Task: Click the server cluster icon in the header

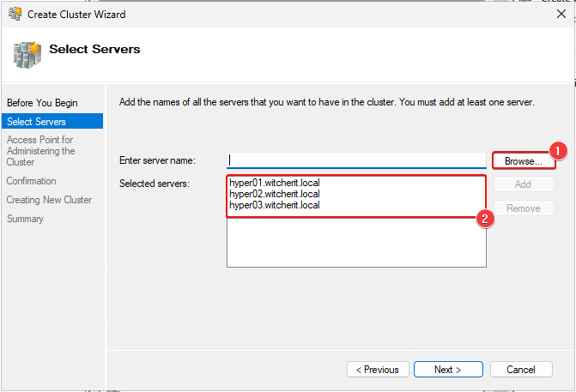Action: [26, 53]
